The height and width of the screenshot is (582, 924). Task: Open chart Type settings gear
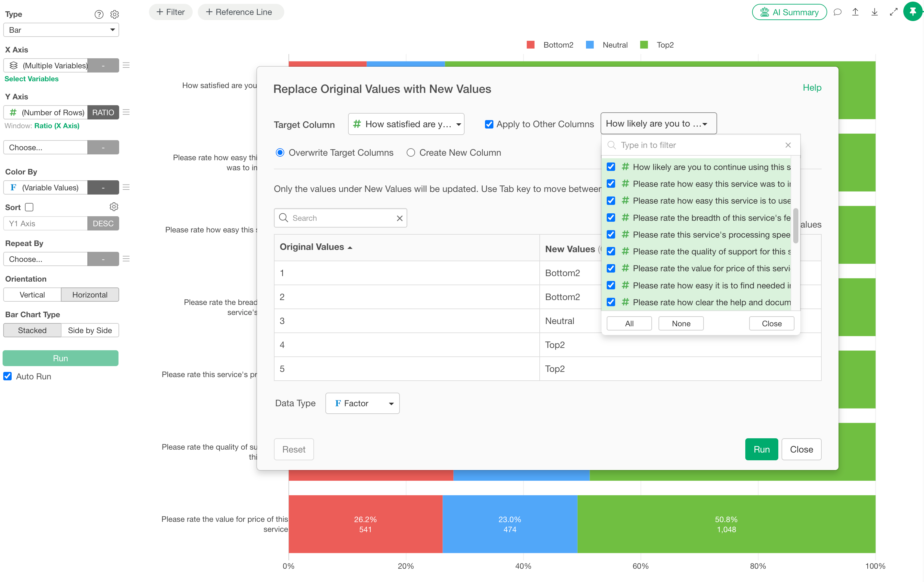click(x=114, y=14)
